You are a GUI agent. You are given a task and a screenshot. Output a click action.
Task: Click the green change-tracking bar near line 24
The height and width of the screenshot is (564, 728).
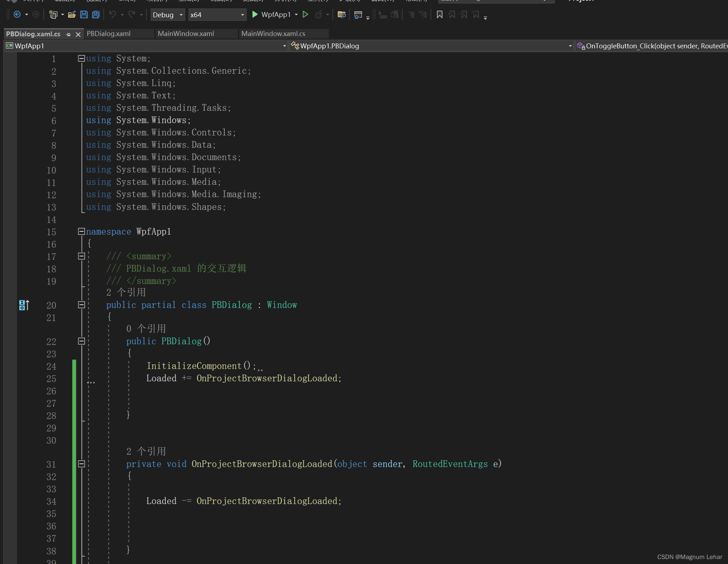pos(74,366)
